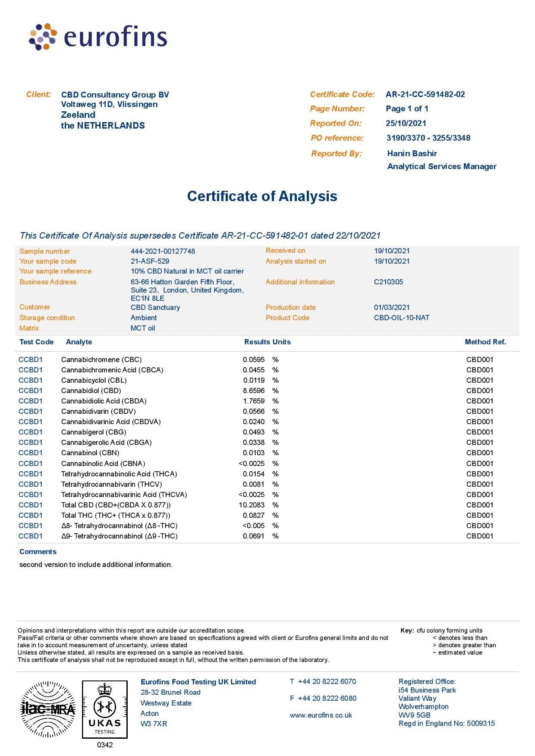535x756 pixels.
Task: Click the UKAS Testing accreditation mark
Action: (x=105, y=709)
